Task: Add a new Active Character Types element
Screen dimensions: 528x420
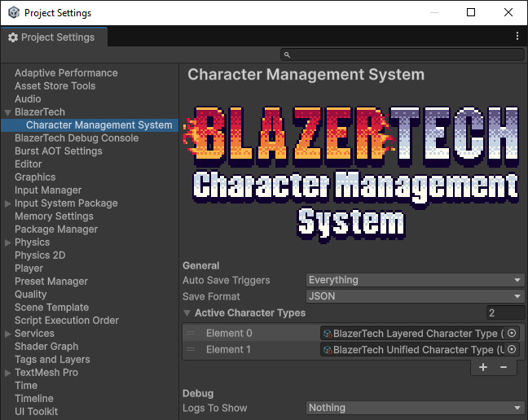Action: click(x=483, y=367)
